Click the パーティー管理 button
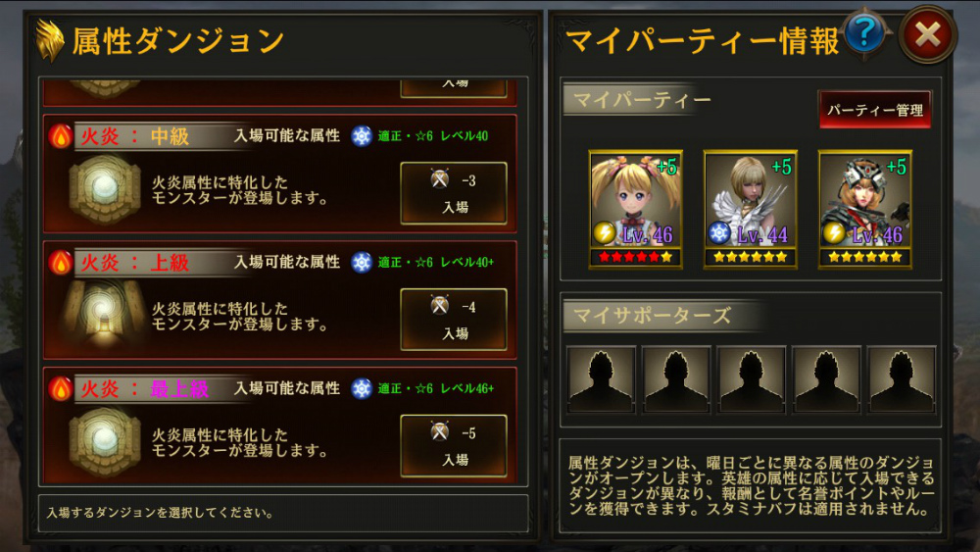Image resolution: width=980 pixels, height=552 pixels. coord(875,110)
